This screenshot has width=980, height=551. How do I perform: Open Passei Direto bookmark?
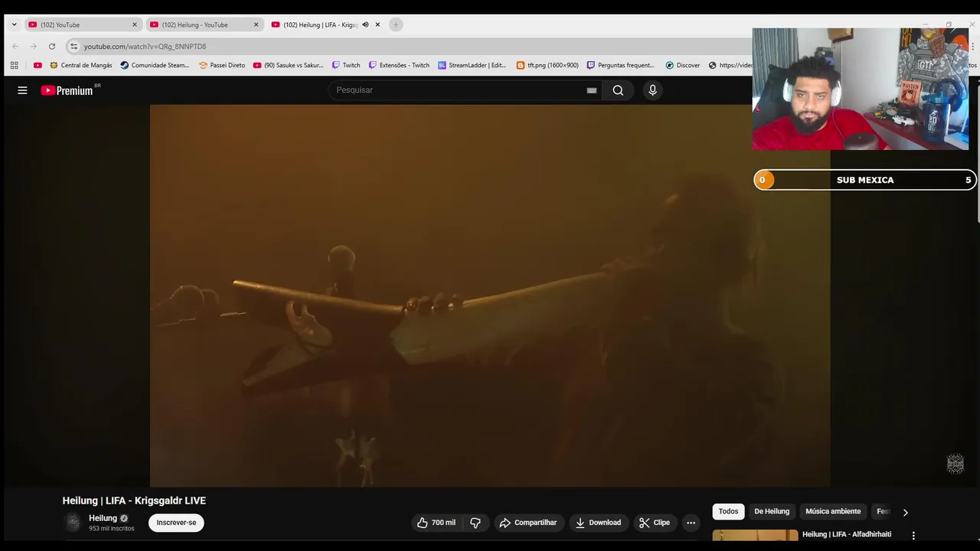222,65
